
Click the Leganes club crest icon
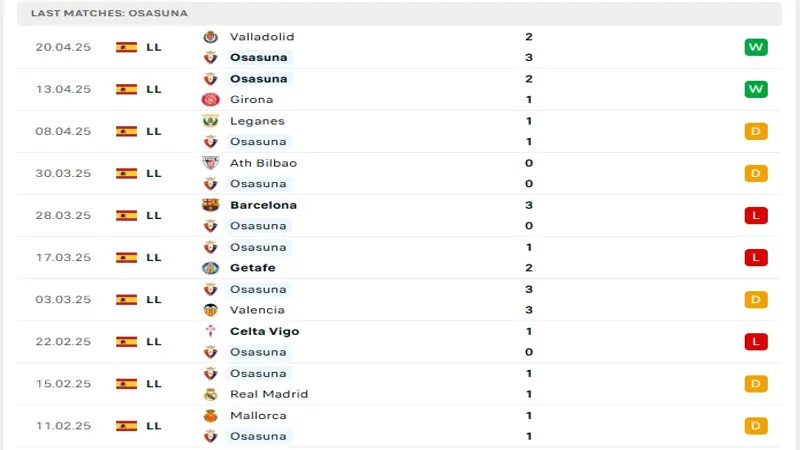point(210,121)
